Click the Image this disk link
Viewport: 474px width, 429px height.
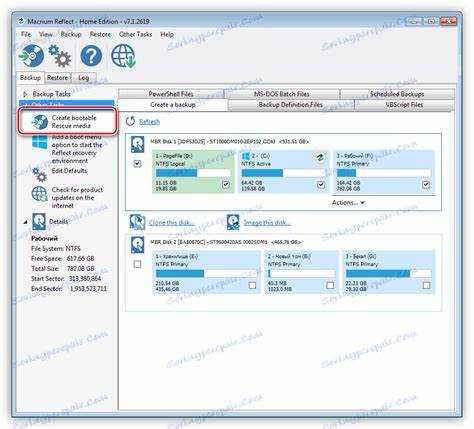coord(267,223)
